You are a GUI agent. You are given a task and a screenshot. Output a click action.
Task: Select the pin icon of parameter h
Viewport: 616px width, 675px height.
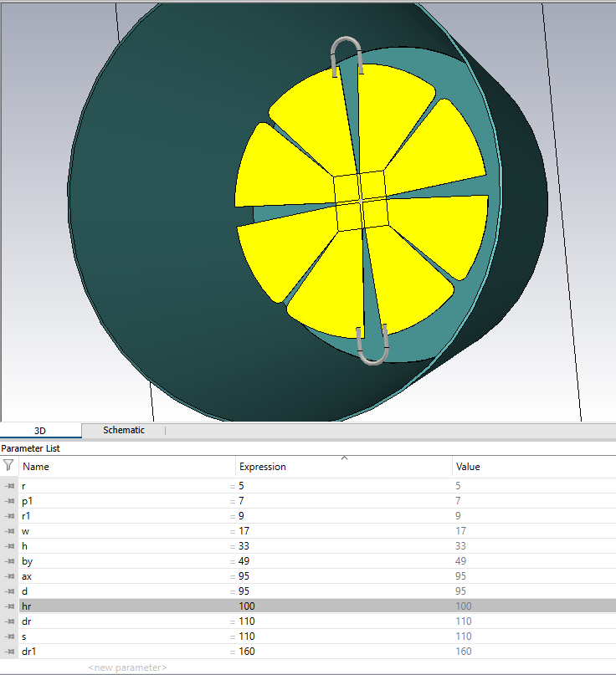[9, 546]
